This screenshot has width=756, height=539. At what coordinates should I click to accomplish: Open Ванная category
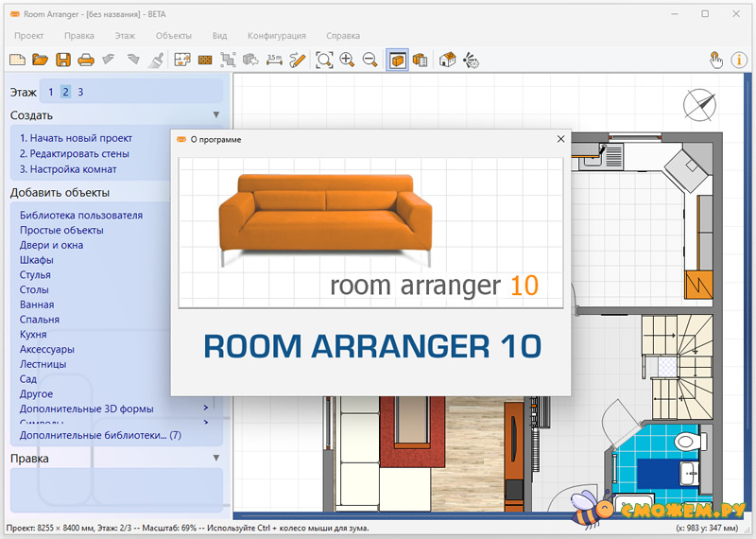tap(37, 305)
